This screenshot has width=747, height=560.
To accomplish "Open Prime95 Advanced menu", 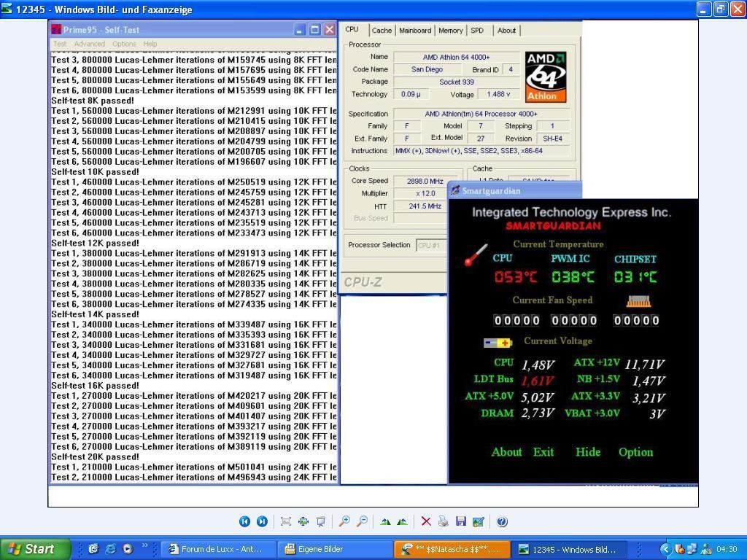I will click(90, 44).
